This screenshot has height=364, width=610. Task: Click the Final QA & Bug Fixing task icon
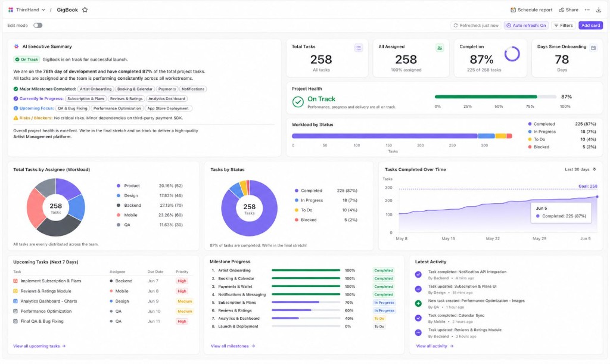[x=15, y=321]
